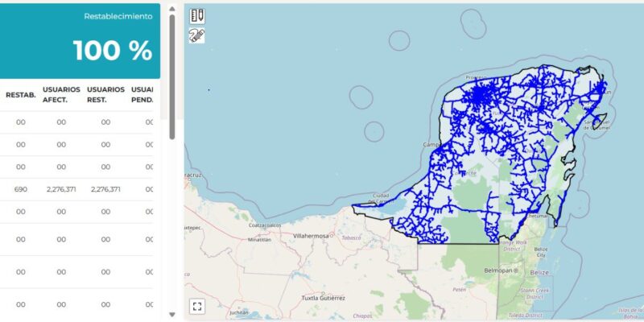This screenshot has height=322, width=644.
Task: Click the scroll up arrow of table panel
Action: tap(171, 9)
